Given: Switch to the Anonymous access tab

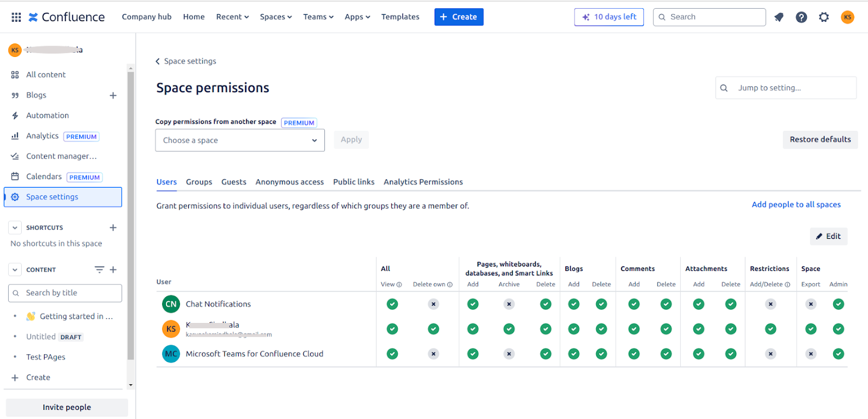Looking at the screenshot, I should tap(289, 182).
